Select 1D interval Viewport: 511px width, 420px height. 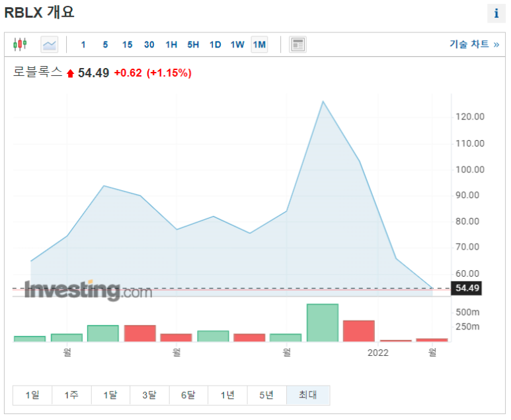[x=216, y=45]
